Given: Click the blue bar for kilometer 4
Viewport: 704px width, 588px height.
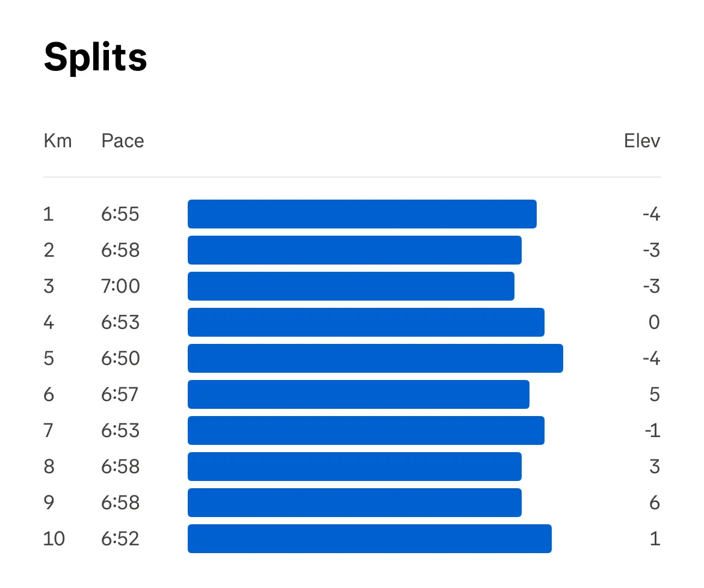Looking at the screenshot, I should coord(366,322).
